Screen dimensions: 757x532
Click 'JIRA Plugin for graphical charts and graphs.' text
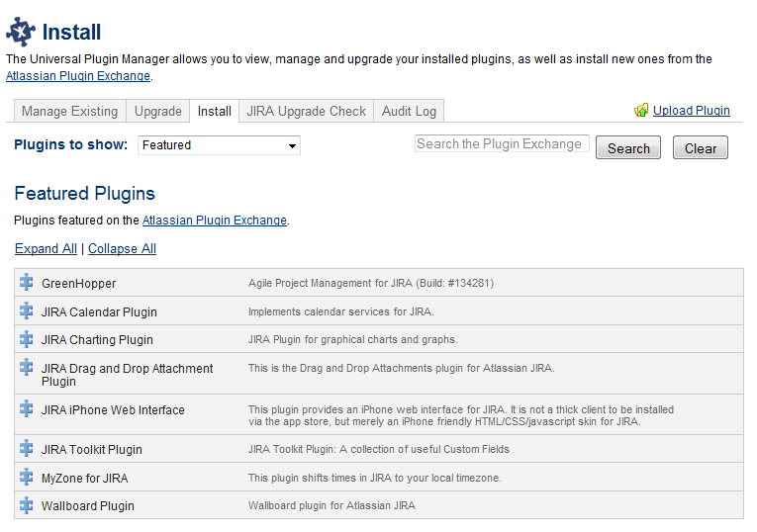[x=353, y=339]
